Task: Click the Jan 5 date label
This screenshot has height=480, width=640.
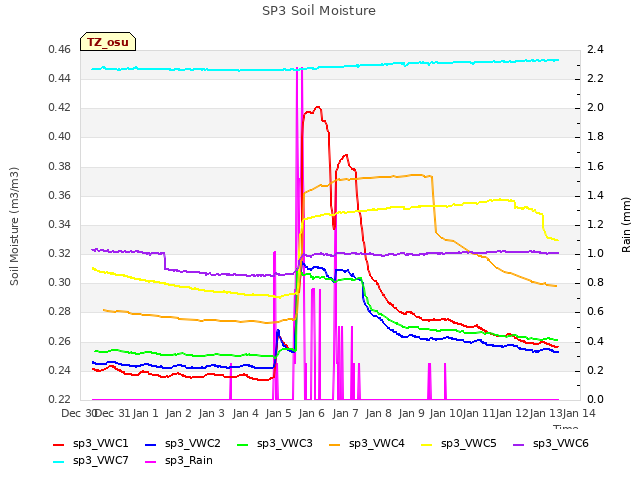Action: [278, 413]
